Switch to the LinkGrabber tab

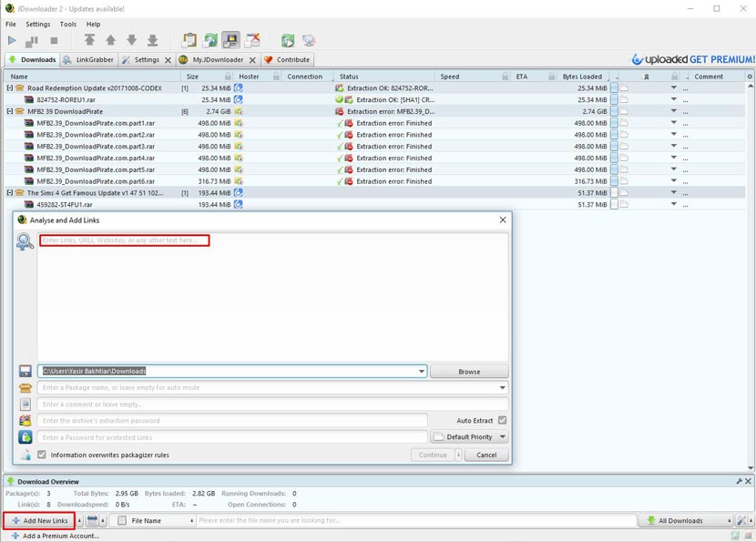91,58
